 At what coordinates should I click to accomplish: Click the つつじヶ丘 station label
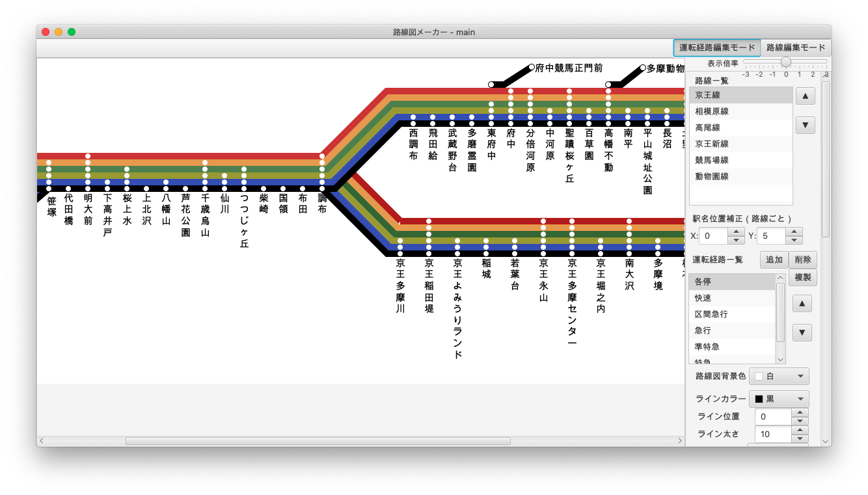coord(244,221)
